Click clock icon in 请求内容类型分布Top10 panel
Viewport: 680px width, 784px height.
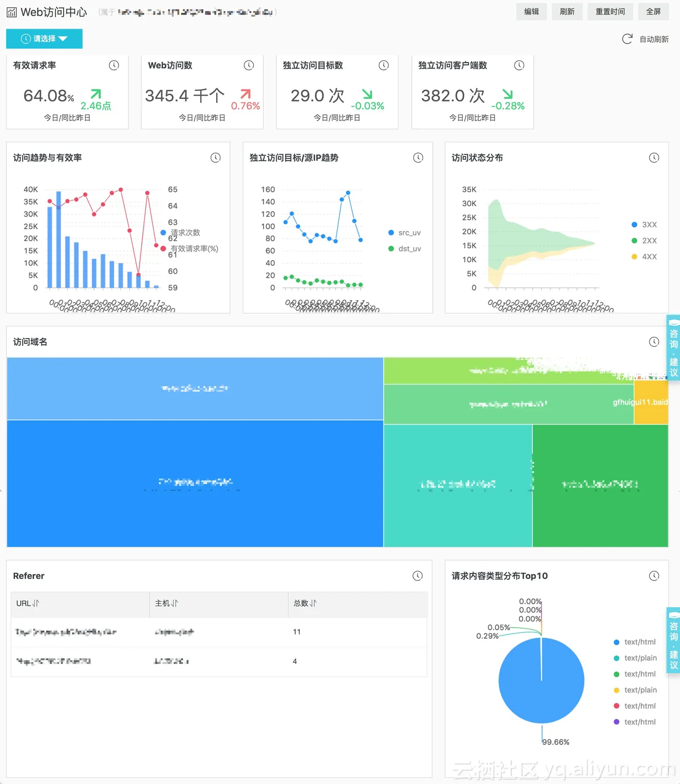coord(654,576)
